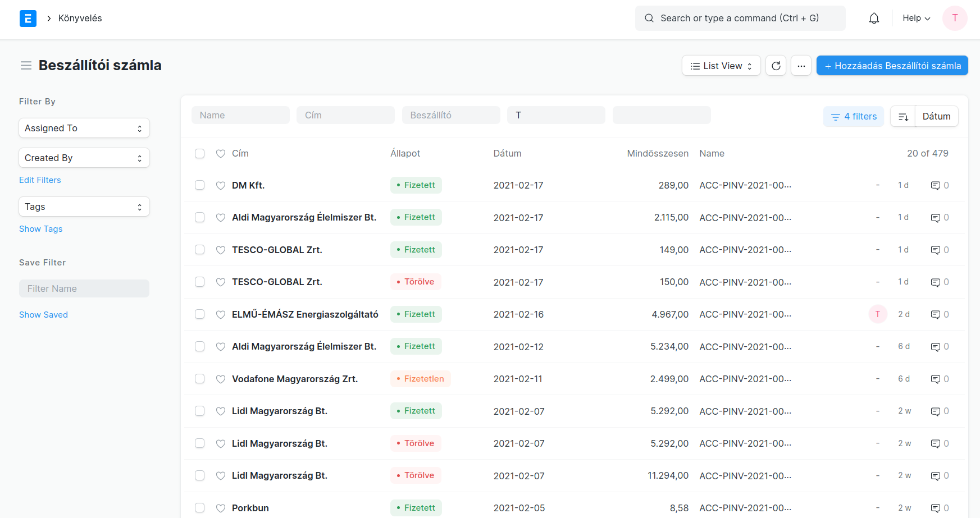Screen dimensions: 980x518
Task: Click the blue app logo home icon
Action: click(28, 19)
